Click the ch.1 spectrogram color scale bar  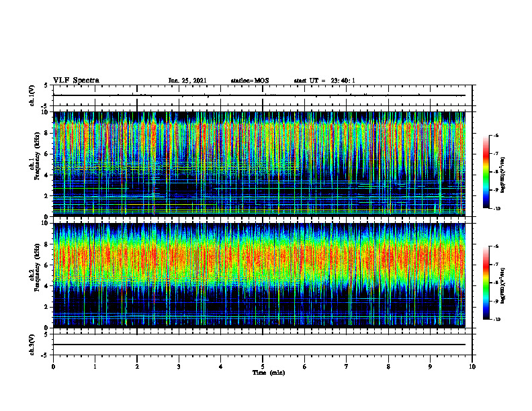[486, 172]
